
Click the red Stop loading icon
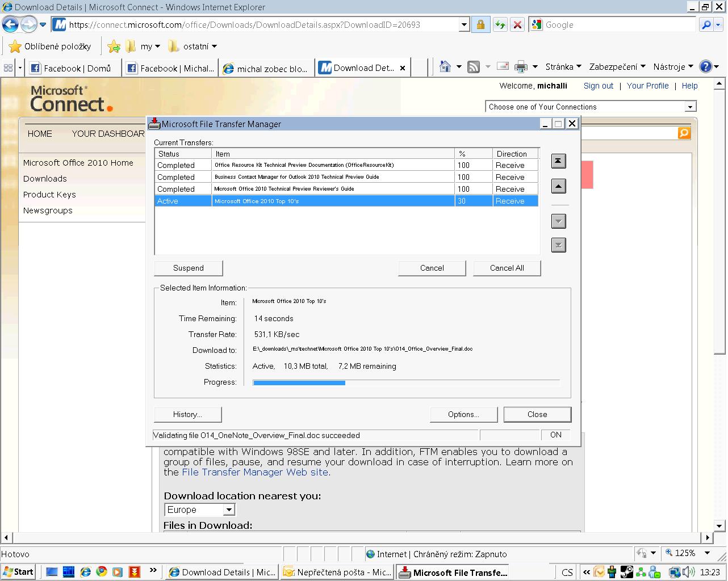pos(517,25)
